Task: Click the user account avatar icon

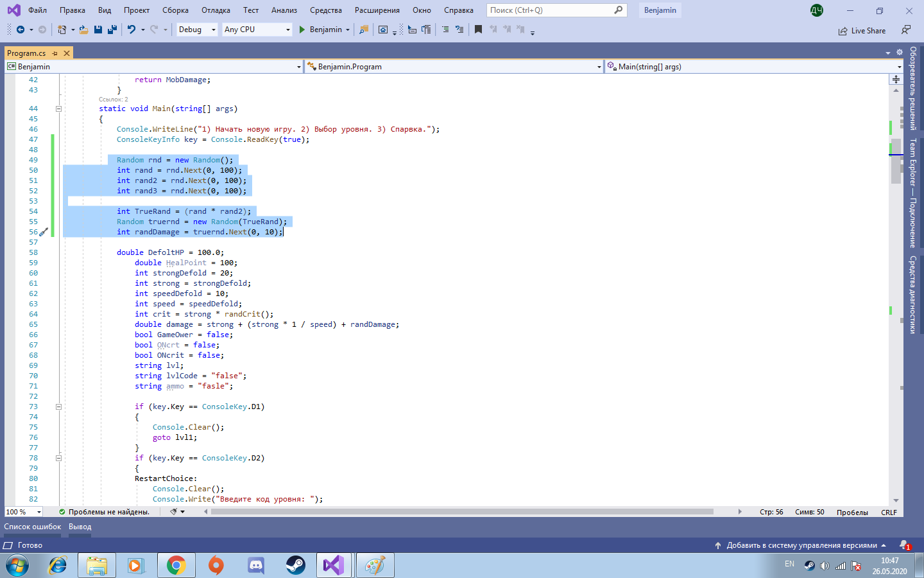Action: pos(816,10)
